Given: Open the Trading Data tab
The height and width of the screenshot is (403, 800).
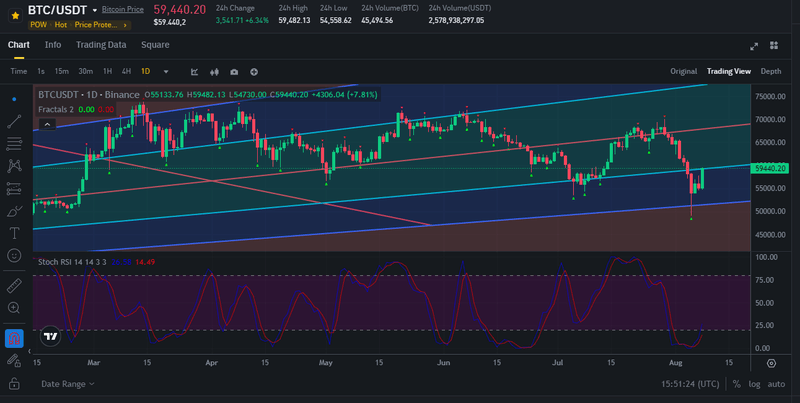Looking at the screenshot, I should (x=101, y=45).
